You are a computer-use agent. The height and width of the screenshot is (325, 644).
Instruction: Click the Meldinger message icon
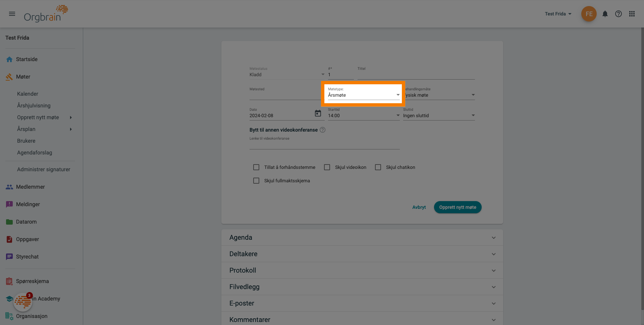tap(9, 204)
